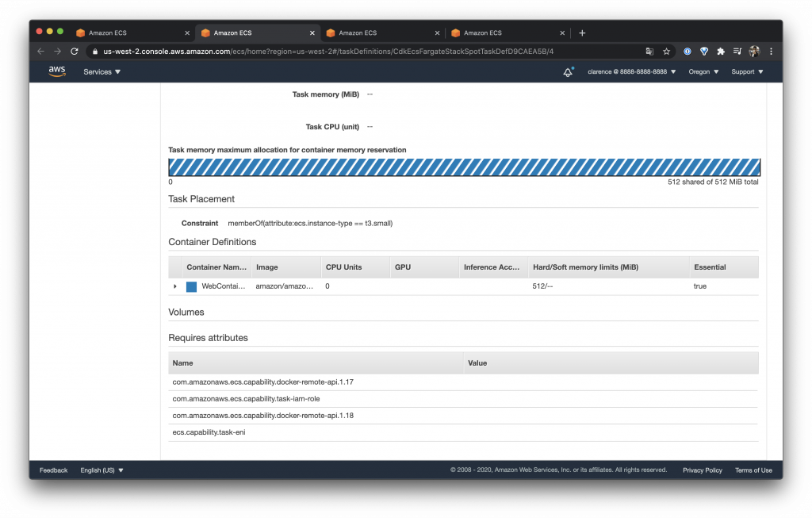Open the Support dropdown menu
This screenshot has width=812, height=518.
(747, 72)
